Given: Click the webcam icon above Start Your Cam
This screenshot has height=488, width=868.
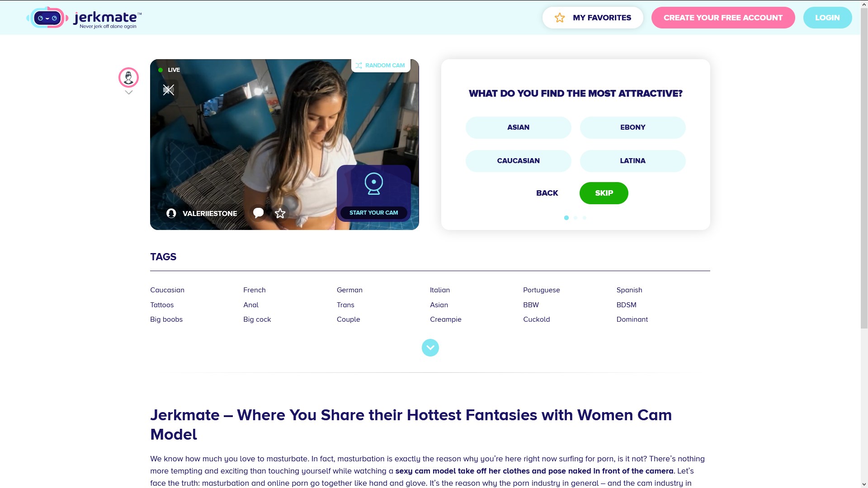Looking at the screenshot, I should click(x=374, y=184).
